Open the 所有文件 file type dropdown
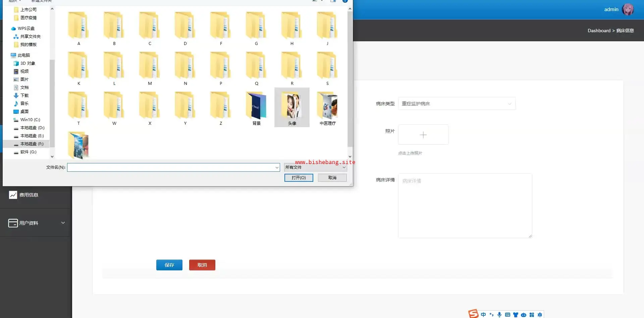The width and height of the screenshot is (644, 318). point(315,167)
